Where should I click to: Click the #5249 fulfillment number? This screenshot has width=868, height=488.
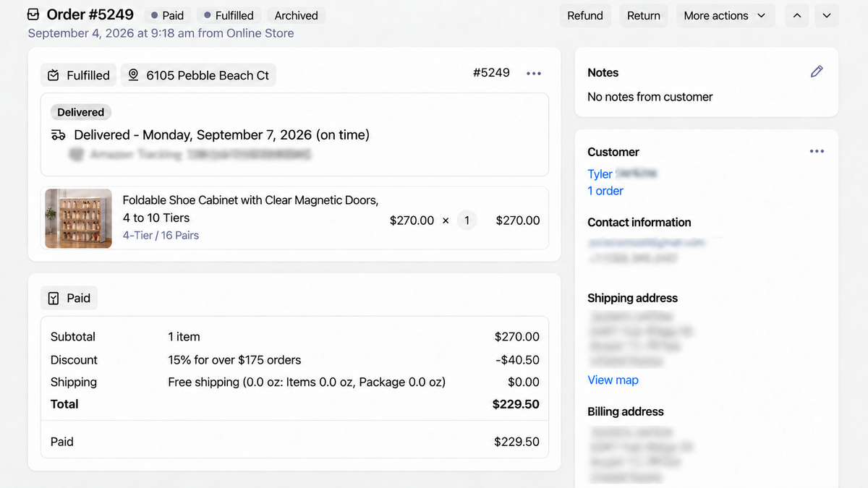(491, 73)
